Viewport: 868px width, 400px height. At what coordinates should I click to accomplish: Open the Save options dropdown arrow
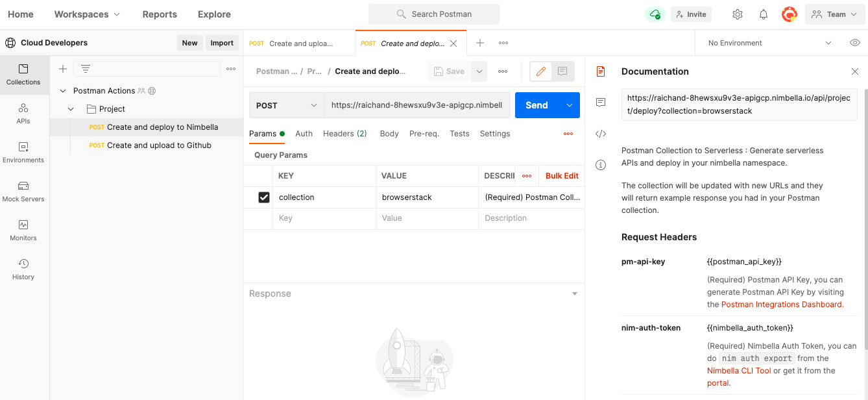[x=479, y=71]
